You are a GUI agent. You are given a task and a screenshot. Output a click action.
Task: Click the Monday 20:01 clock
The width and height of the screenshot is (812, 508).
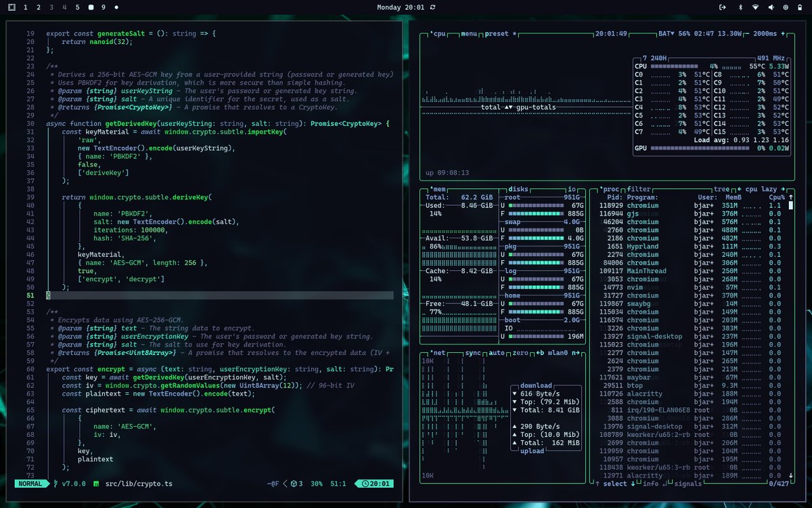(x=401, y=7)
